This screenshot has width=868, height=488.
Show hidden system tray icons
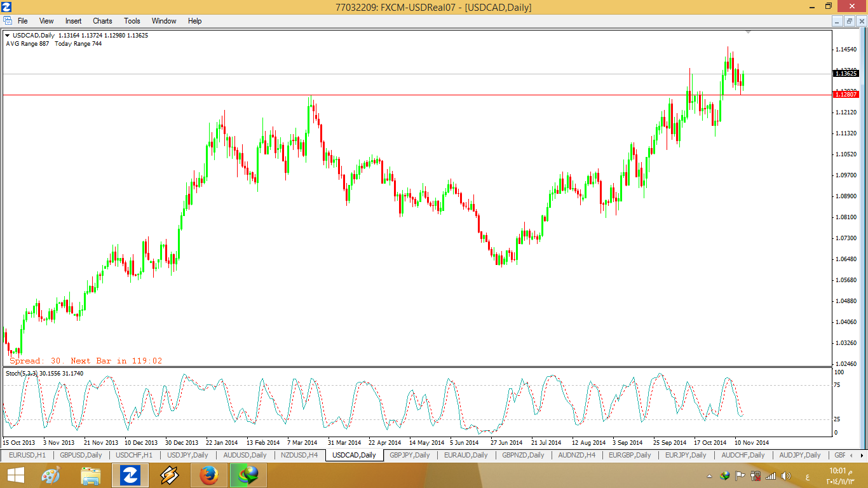tap(710, 476)
